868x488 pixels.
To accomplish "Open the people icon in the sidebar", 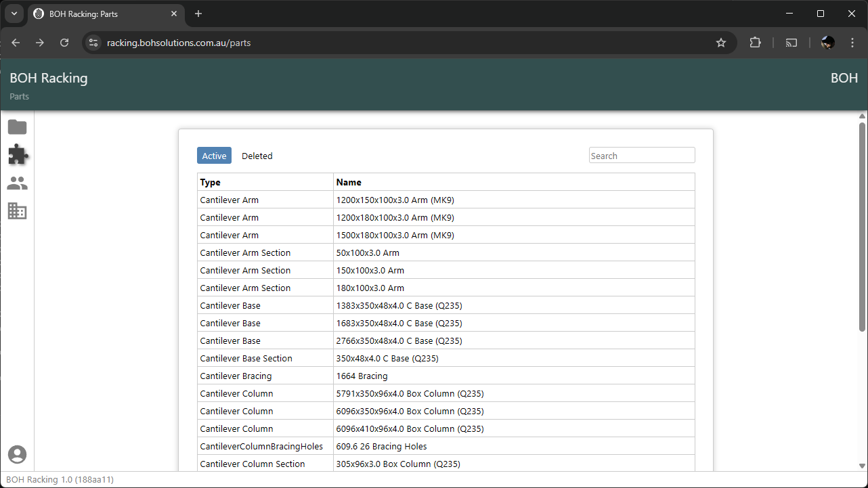I will pos(17,183).
